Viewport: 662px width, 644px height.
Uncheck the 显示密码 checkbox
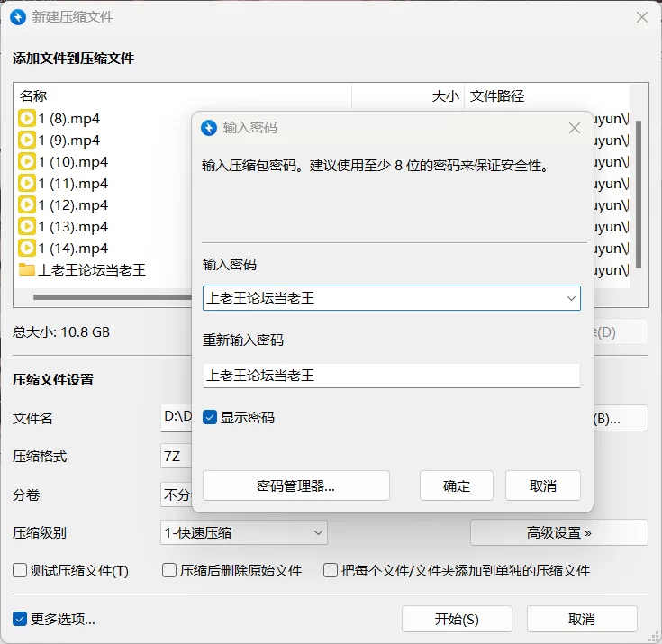click(x=210, y=417)
